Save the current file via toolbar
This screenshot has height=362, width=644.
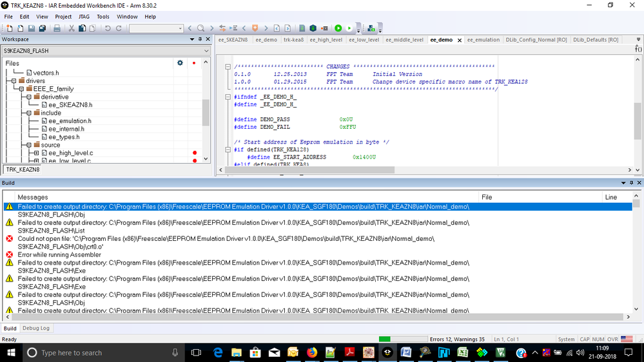click(31, 28)
